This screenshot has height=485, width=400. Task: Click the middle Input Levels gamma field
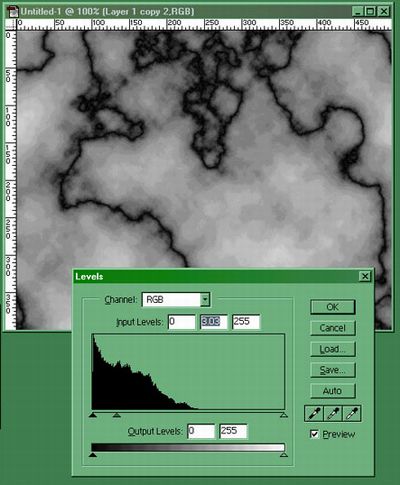(213, 322)
